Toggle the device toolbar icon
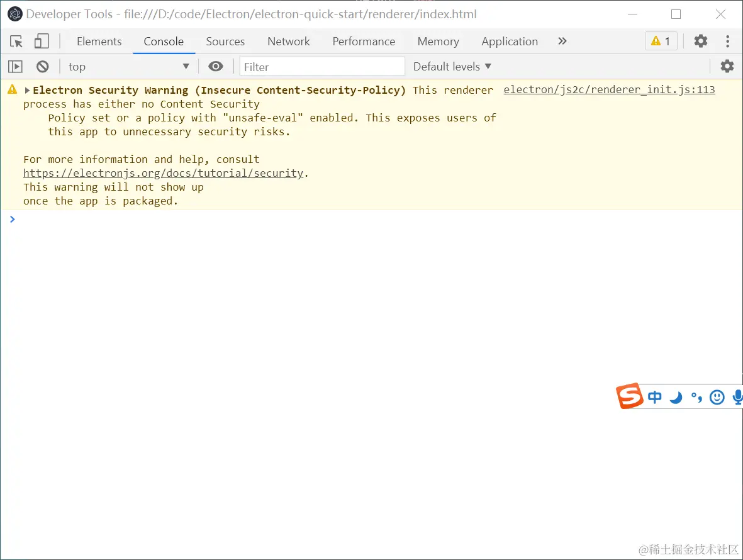The width and height of the screenshot is (743, 560). (42, 42)
